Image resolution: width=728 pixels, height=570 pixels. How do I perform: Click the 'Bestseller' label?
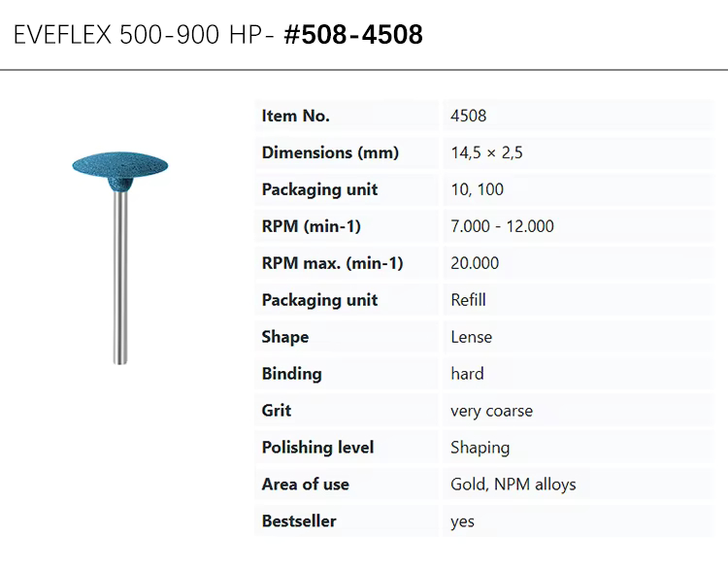pos(299,520)
